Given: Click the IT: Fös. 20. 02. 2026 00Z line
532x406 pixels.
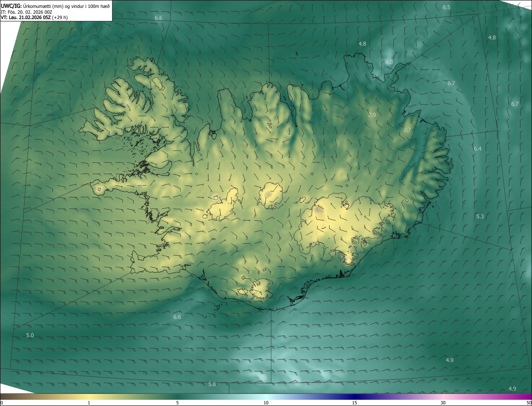Looking at the screenshot, I should (x=27, y=12).
